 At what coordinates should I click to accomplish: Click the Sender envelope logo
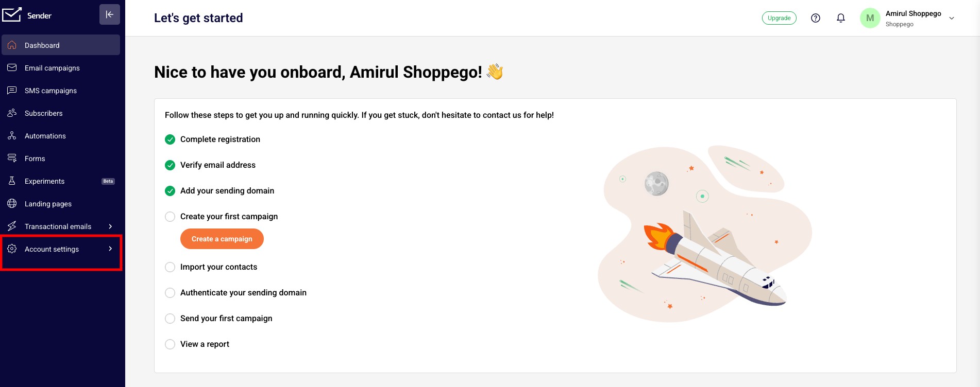(11, 15)
